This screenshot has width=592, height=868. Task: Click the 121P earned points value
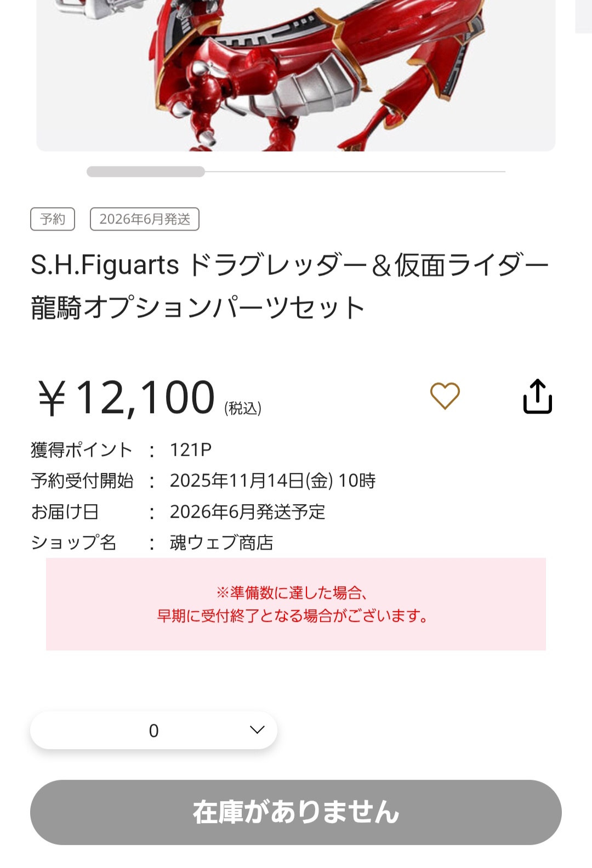[190, 450]
